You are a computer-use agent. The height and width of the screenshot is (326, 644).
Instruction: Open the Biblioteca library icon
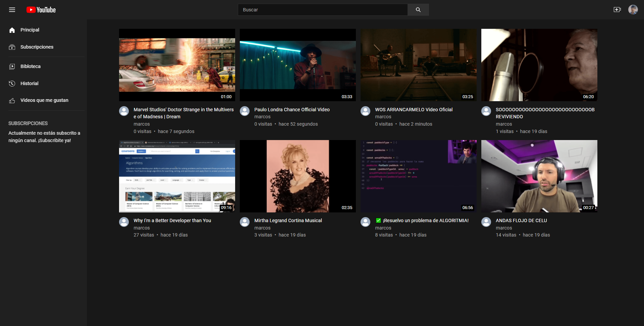[x=12, y=66]
